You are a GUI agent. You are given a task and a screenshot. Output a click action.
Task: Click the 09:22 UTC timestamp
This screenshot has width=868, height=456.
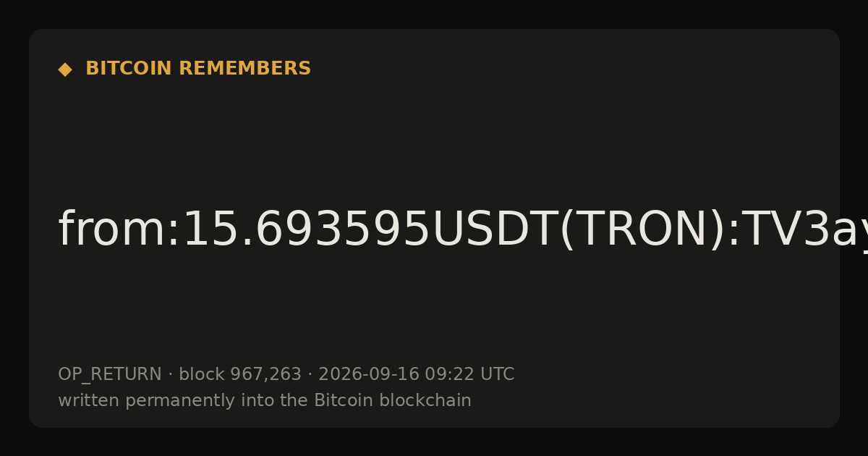coord(469,375)
